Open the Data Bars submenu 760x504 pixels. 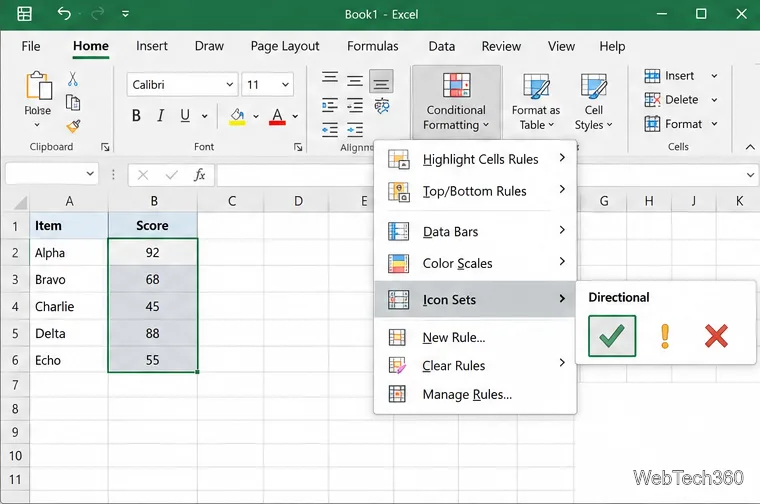475,232
